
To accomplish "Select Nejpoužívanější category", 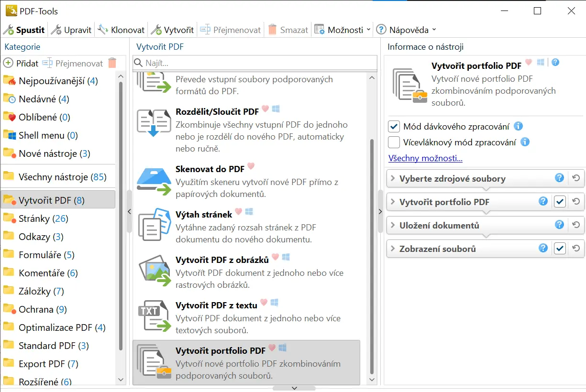I will click(58, 81).
